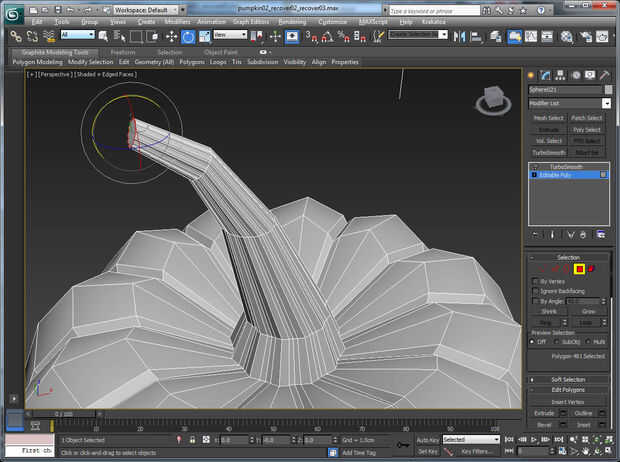
Task: Click the object name field Sphere021
Action: tap(563, 89)
